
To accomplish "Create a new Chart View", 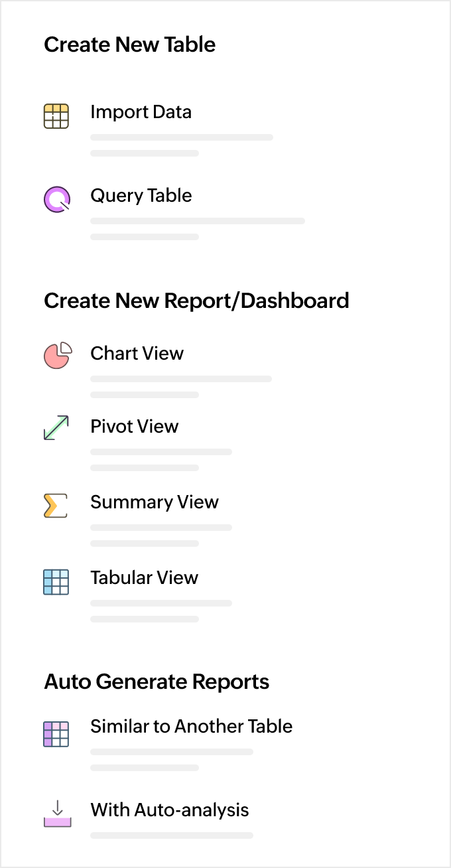I will coord(137,354).
